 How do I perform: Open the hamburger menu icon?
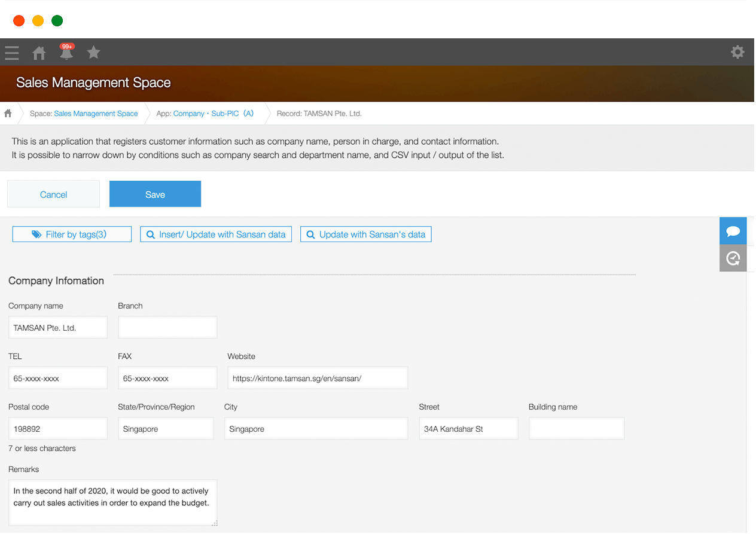(12, 53)
